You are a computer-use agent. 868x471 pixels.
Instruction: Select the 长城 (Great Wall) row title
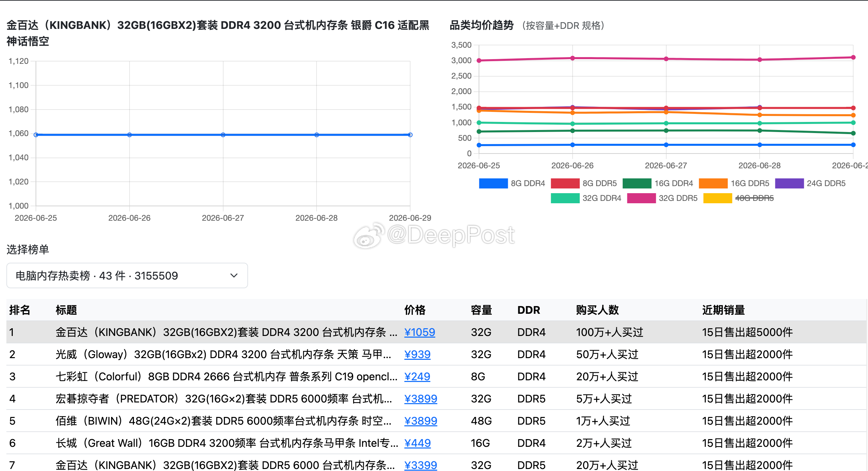point(227,443)
